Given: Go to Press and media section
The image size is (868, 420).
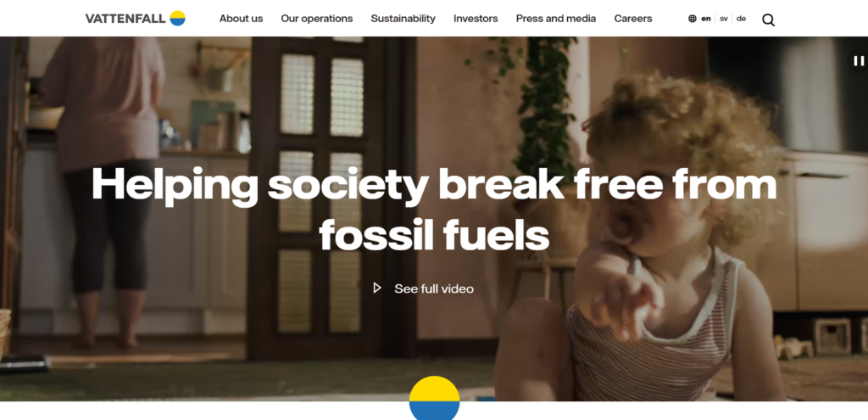Looking at the screenshot, I should click(x=556, y=19).
